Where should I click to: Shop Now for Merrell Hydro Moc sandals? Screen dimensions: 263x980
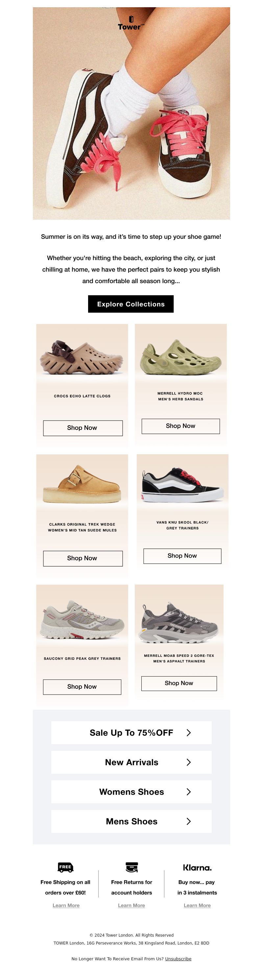(x=181, y=426)
